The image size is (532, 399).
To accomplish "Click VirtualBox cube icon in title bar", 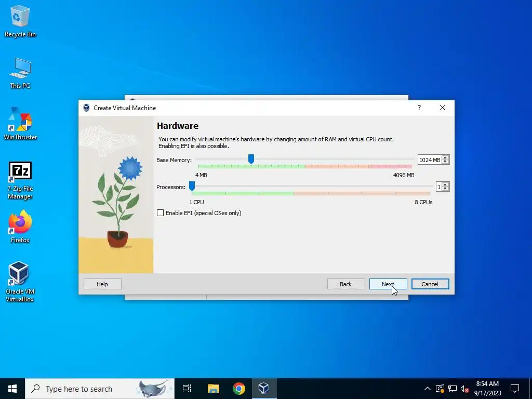I will (x=87, y=108).
